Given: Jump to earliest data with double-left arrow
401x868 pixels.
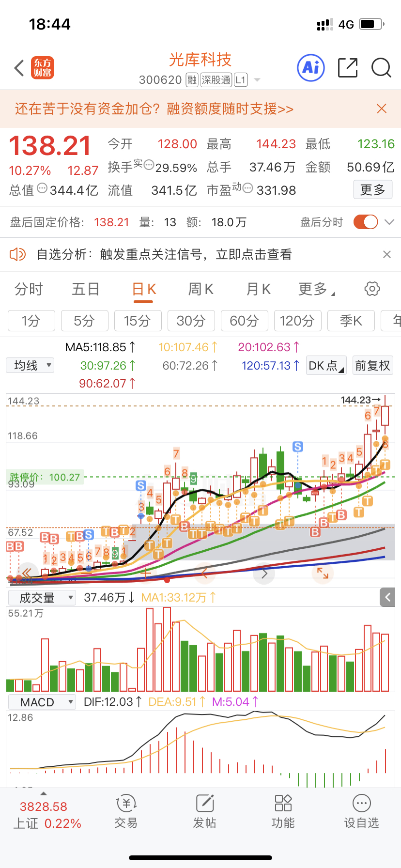Looking at the screenshot, I should pos(27,574).
